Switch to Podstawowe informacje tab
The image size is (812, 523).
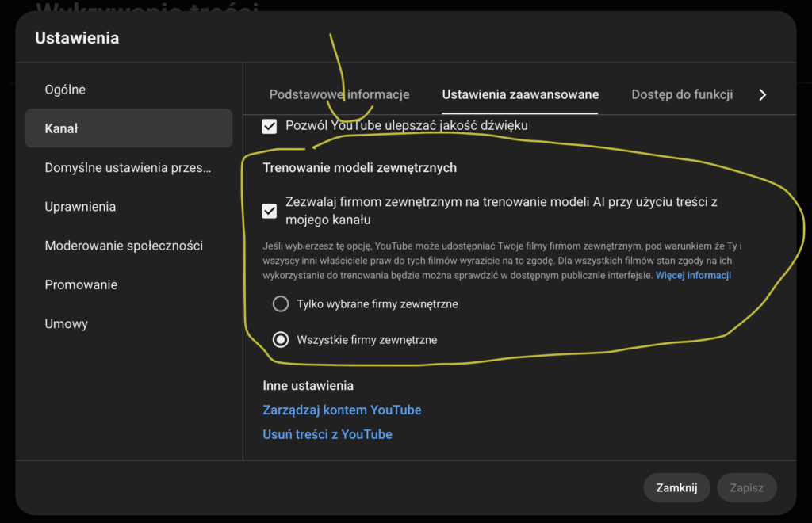click(339, 94)
